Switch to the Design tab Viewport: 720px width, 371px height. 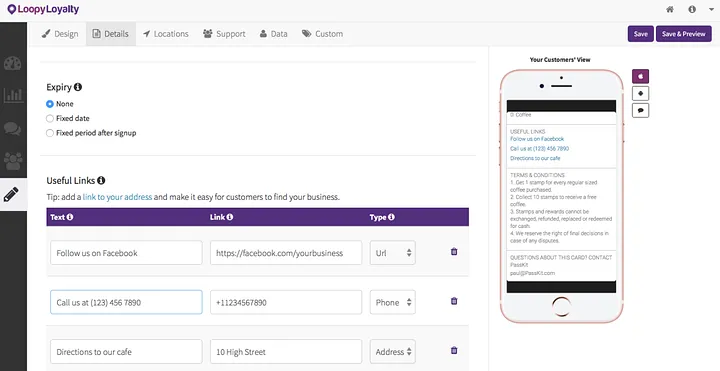(60, 34)
